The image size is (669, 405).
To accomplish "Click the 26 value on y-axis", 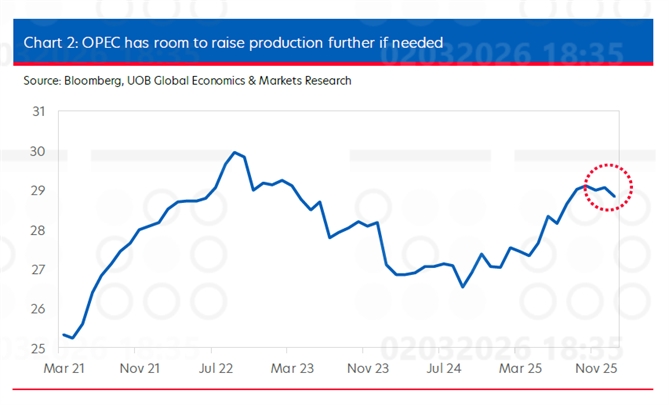I will coord(38,309).
